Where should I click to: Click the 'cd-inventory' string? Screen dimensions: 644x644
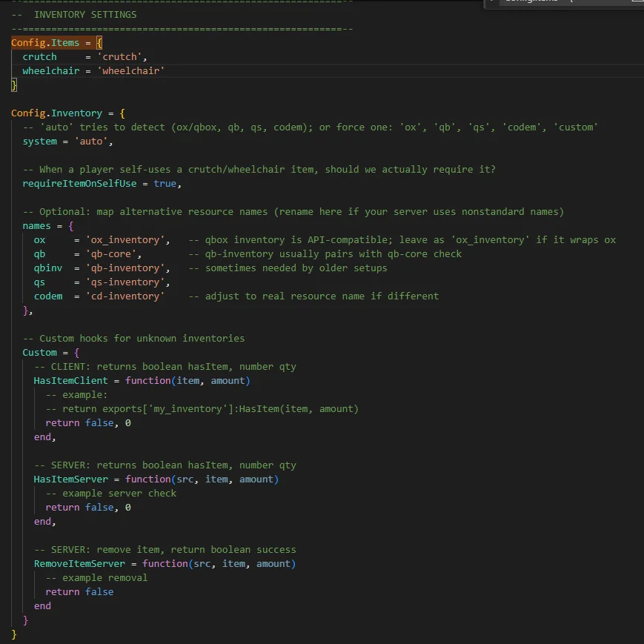pyautogui.click(x=124, y=296)
